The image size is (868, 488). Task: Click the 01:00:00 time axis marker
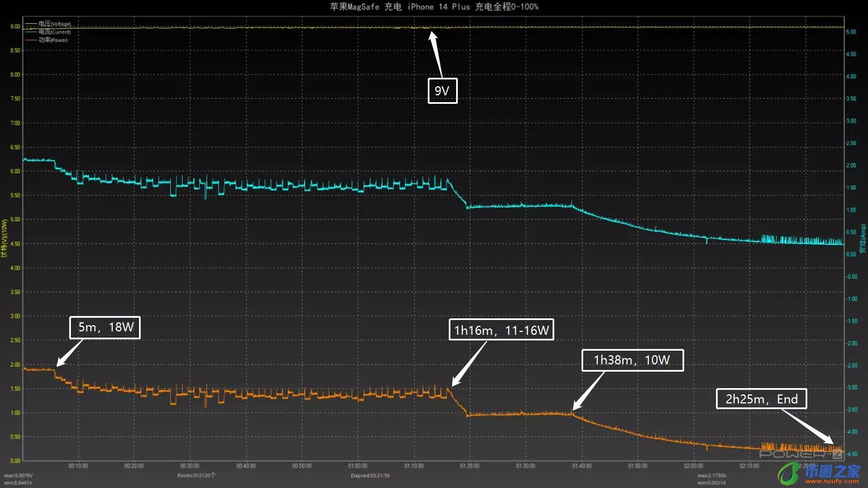pos(357,466)
